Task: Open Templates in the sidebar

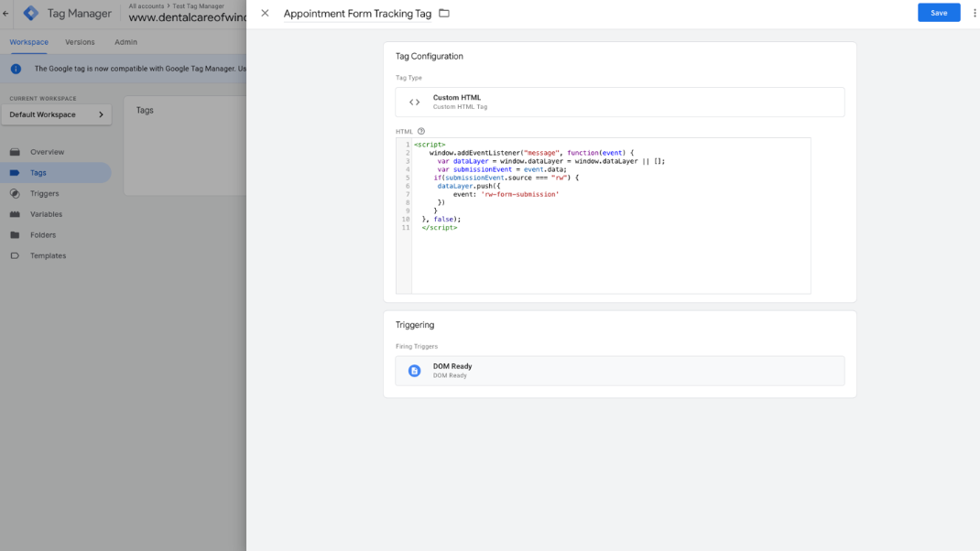Action: click(48, 255)
